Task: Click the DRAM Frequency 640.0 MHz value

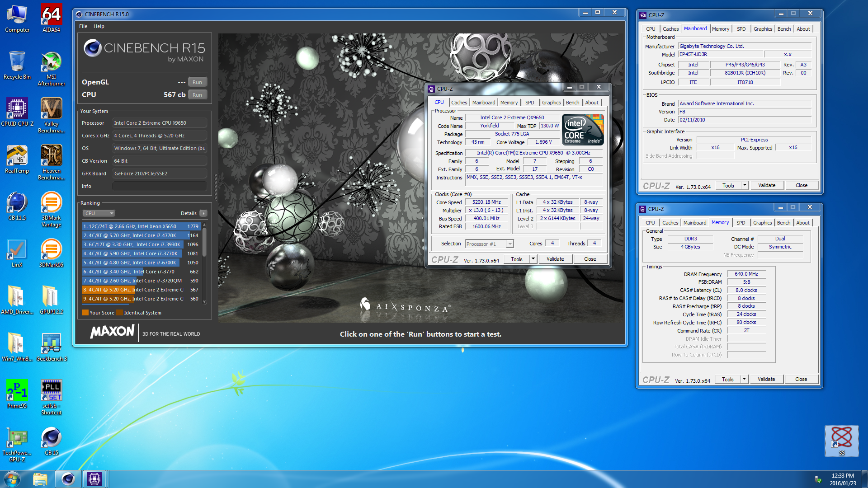Action: 746,274
